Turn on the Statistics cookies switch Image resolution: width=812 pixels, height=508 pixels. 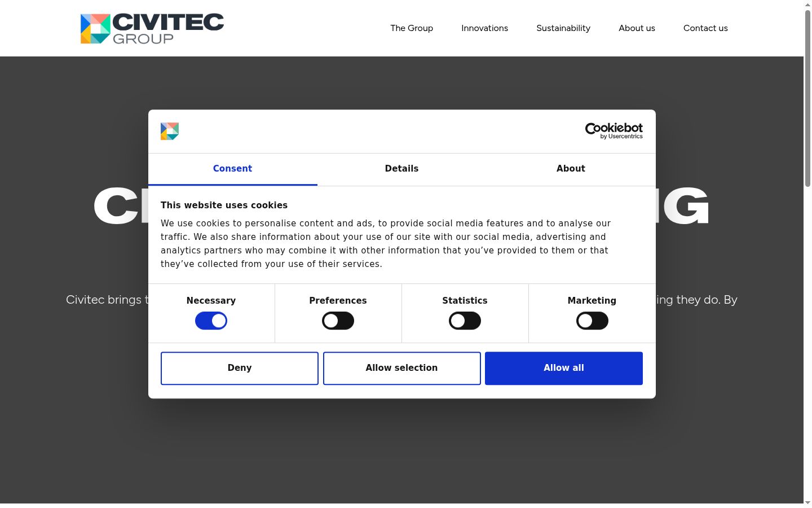465,321
